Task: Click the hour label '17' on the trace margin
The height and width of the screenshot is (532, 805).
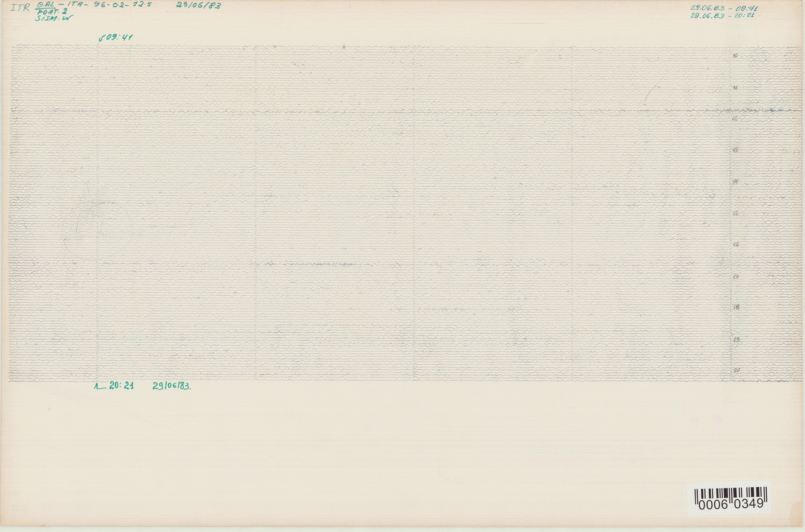Action: 736,277
